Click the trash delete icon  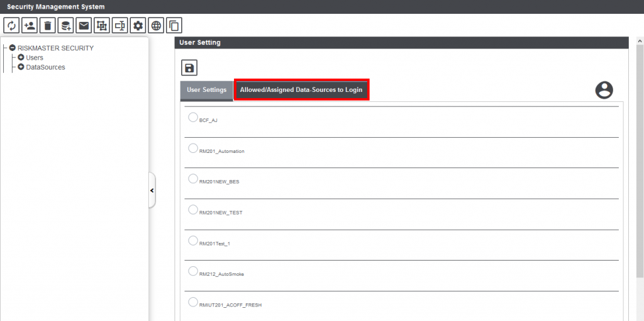[48, 26]
